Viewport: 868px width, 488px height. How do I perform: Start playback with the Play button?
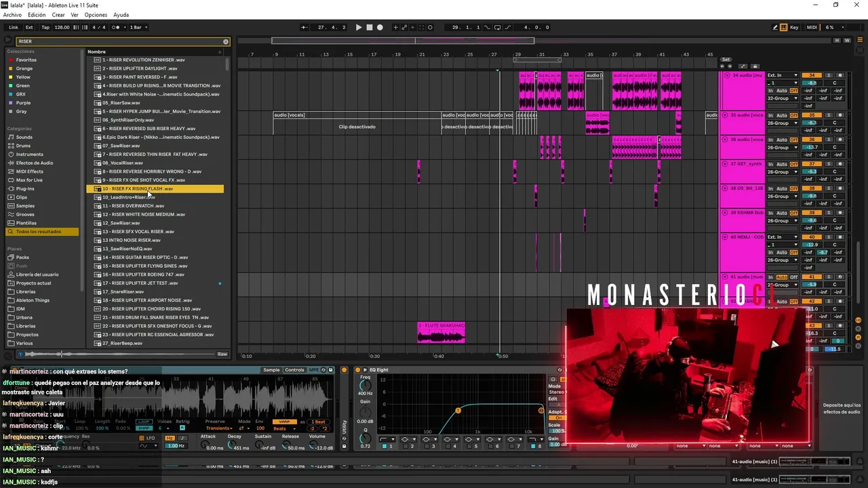pyautogui.click(x=359, y=28)
